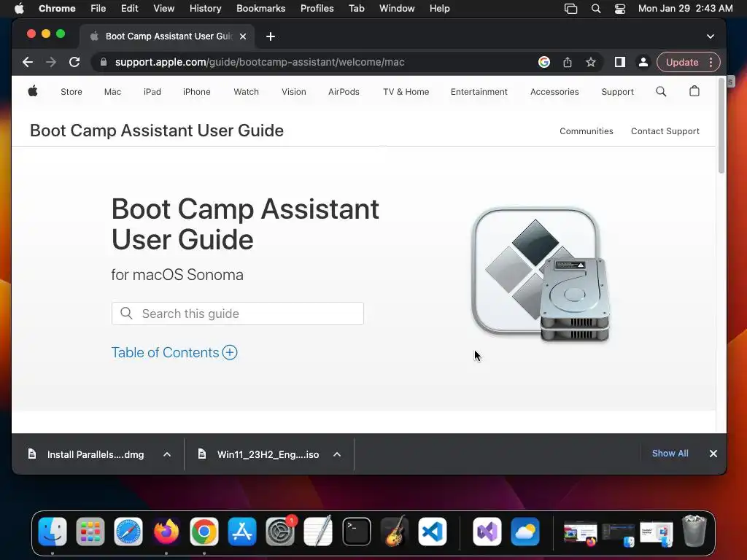The image size is (747, 560).
Task: Open the Mac section
Action: point(112,91)
